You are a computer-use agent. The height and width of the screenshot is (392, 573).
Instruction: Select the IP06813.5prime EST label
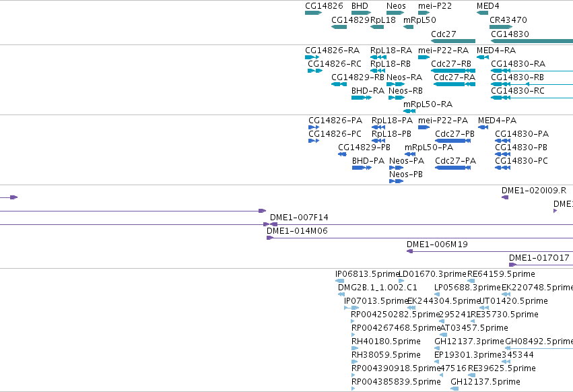tap(367, 274)
